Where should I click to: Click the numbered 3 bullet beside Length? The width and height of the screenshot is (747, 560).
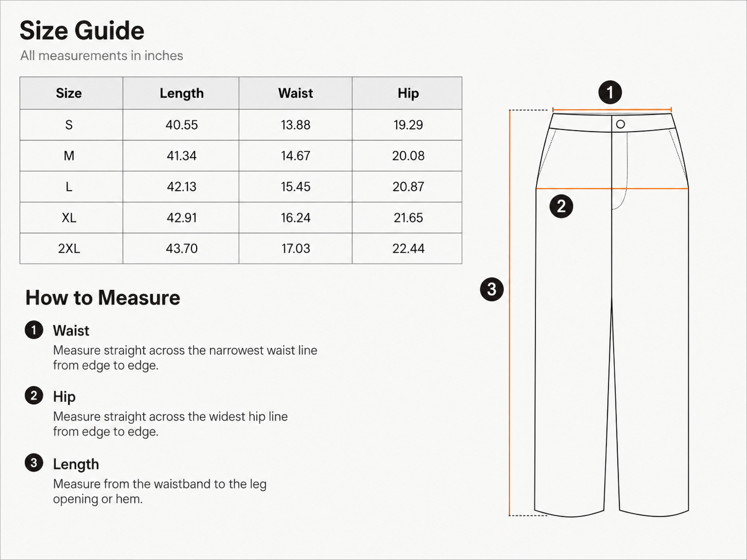(34, 463)
